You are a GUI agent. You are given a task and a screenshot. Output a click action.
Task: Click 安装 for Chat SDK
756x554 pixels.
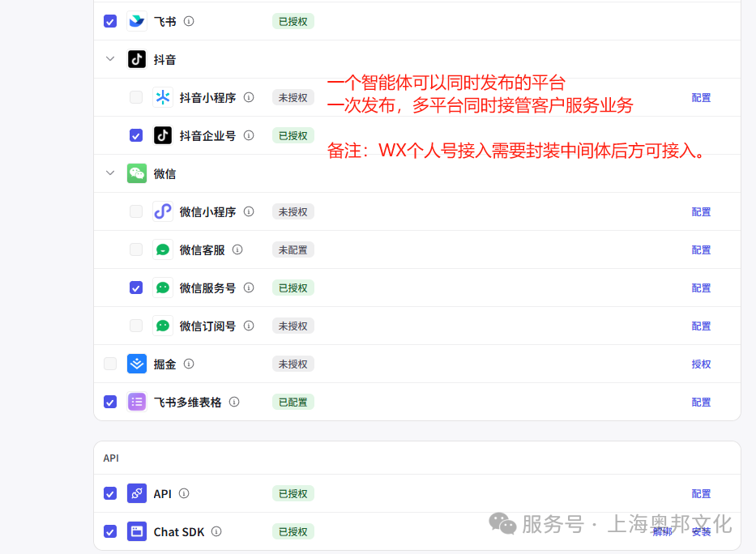(x=702, y=531)
